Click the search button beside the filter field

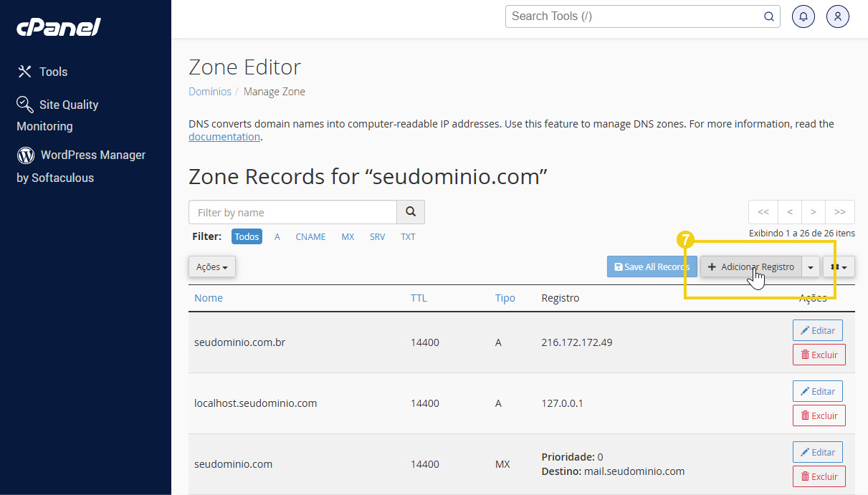coord(411,212)
